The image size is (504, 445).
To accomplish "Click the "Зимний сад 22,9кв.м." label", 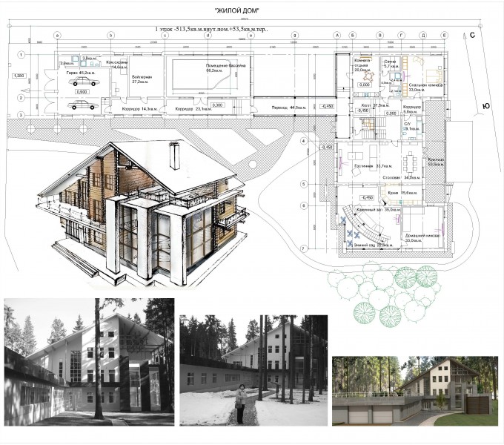I will coord(374,245).
